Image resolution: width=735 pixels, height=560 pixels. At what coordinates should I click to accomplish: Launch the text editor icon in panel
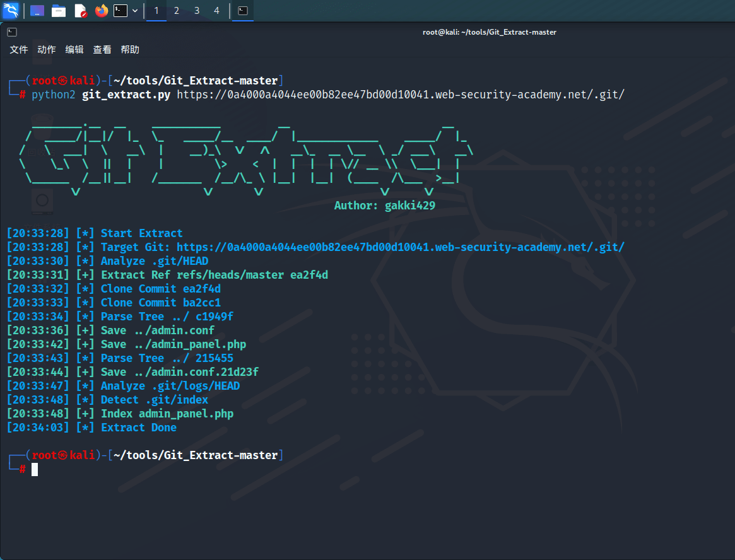tap(80, 11)
